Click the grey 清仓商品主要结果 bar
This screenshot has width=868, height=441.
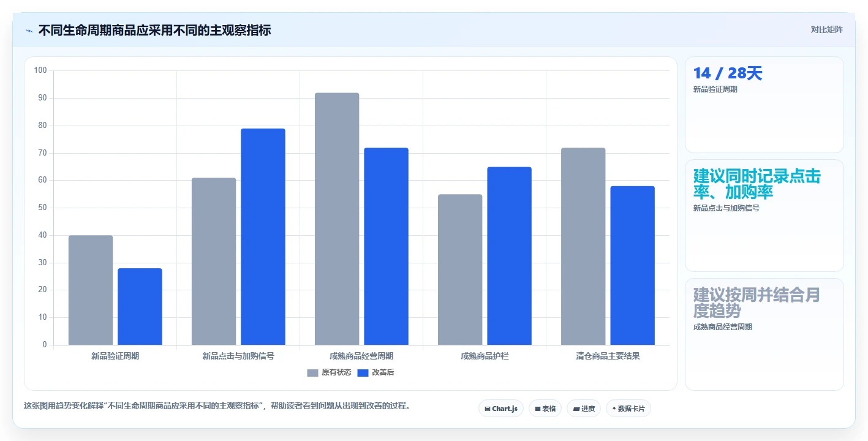point(583,246)
